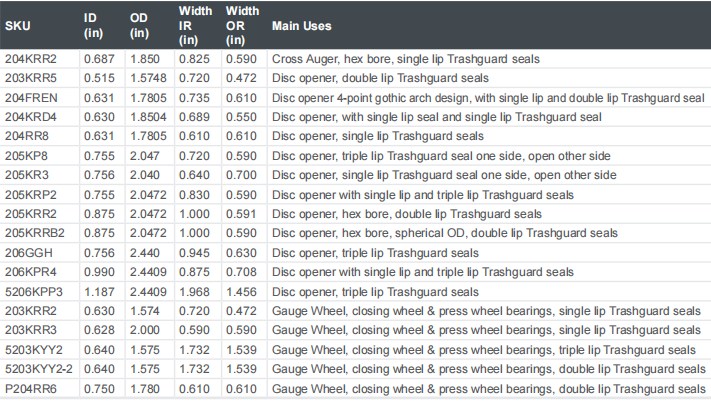Select the OD (in) column header

click(x=139, y=25)
